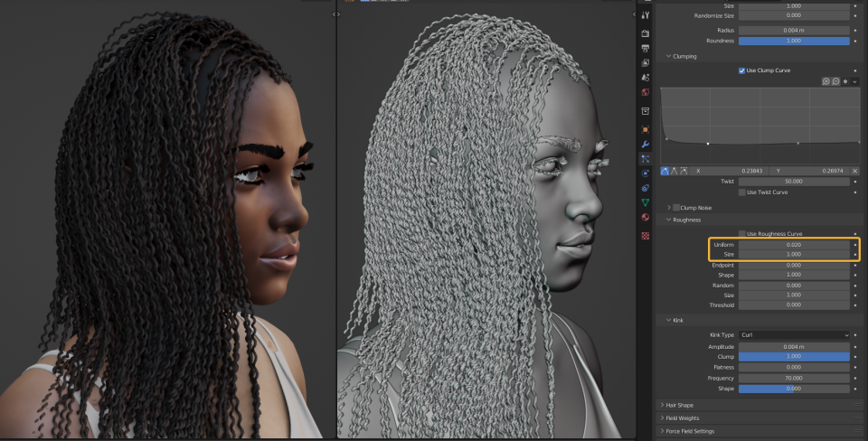
Task: Collapse the Kink panel
Action: coord(668,321)
